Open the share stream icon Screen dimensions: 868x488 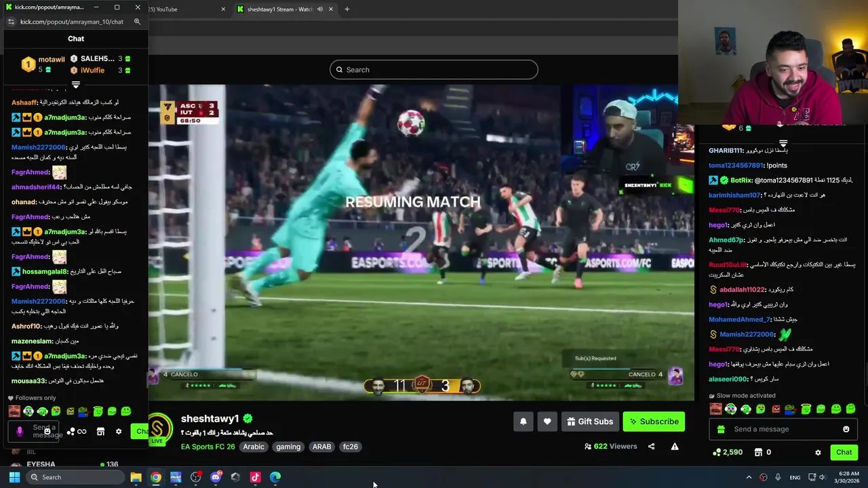click(x=651, y=447)
